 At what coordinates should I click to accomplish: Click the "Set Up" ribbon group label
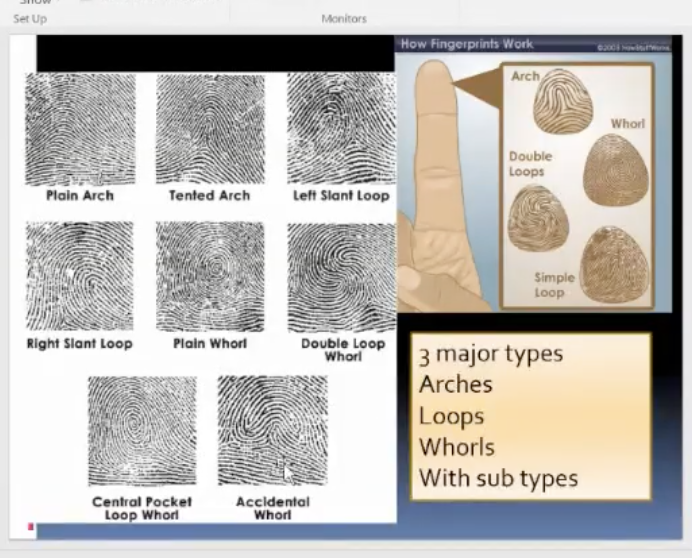point(30,19)
